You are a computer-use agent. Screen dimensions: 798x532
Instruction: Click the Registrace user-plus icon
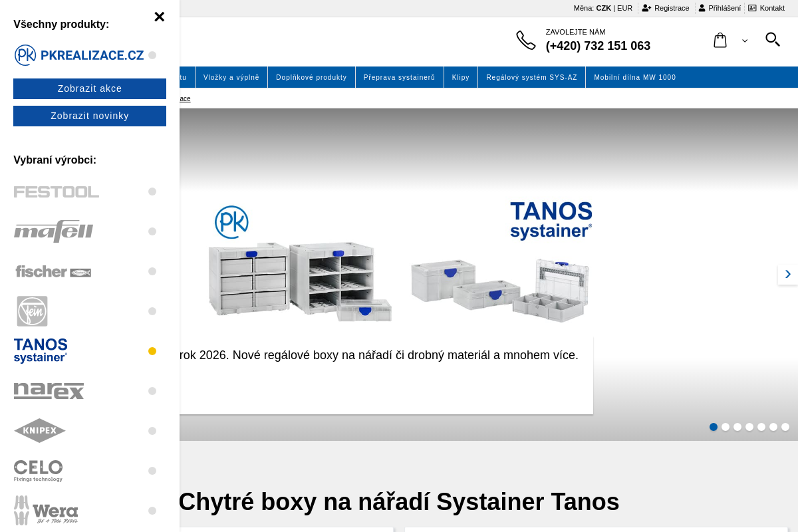(x=646, y=8)
